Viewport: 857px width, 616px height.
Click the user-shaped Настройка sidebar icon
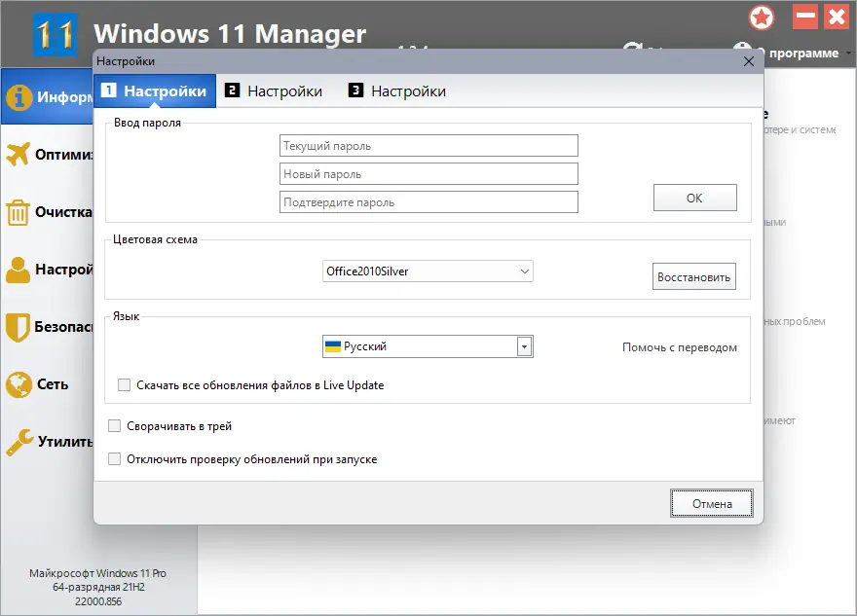pyautogui.click(x=18, y=270)
